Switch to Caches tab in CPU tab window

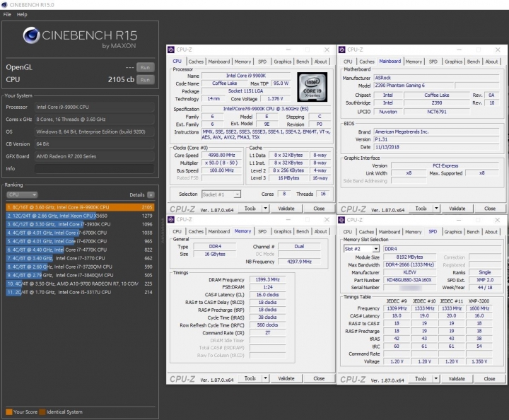tap(196, 62)
